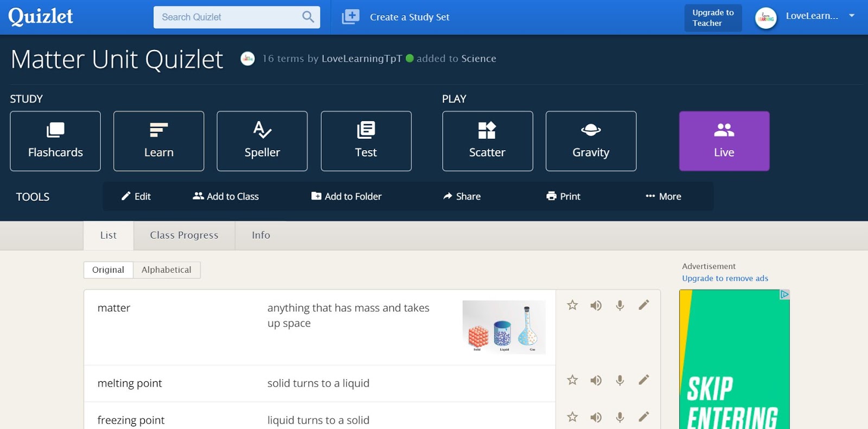Select the term text 'freezing point'
Screen dimensions: 868x429
click(x=131, y=420)
